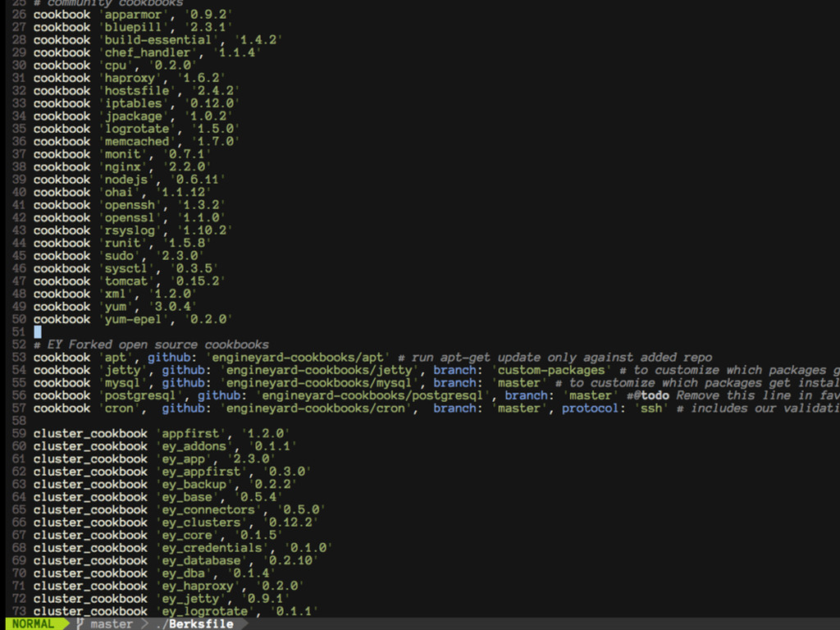Viewport: 840px width, 630px height.
Task: Click the 'runit' cookbook name
Action: point(122,243)
